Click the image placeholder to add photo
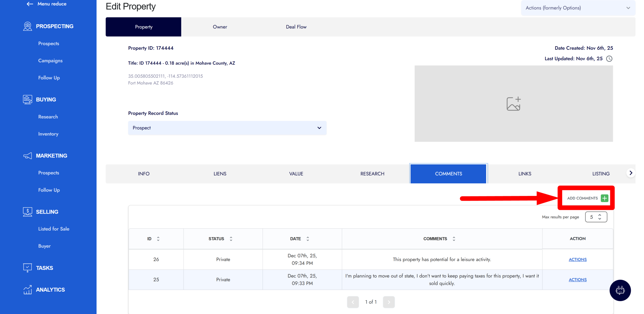Screen dimensions: 644x314 (x=514, y=103)
